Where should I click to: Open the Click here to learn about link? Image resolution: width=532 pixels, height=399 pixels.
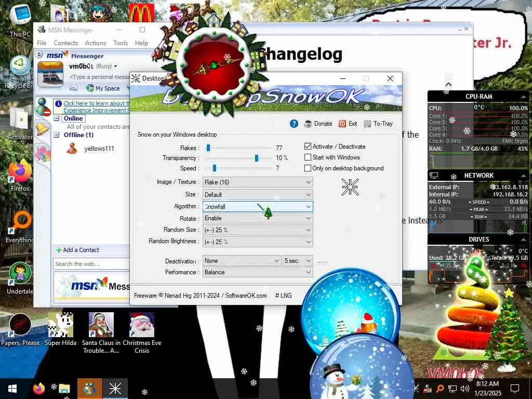coord(96,103)
